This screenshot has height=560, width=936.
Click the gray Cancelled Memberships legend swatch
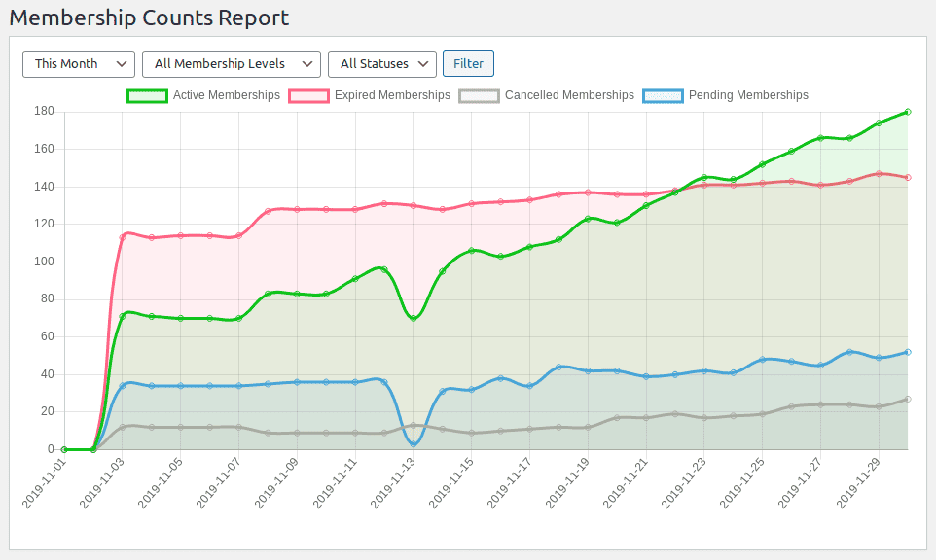pos(478,95)
